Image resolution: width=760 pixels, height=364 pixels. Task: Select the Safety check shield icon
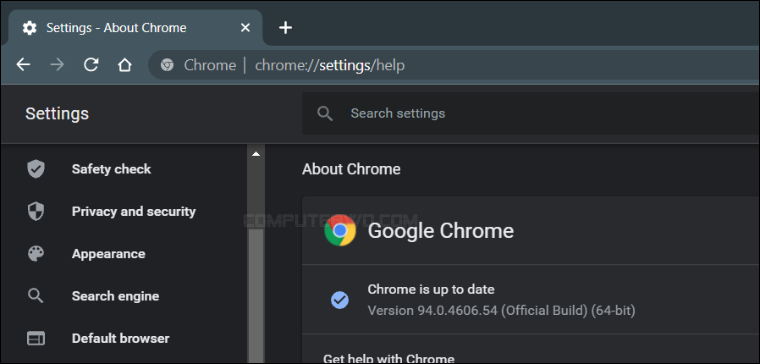[36, 169]
